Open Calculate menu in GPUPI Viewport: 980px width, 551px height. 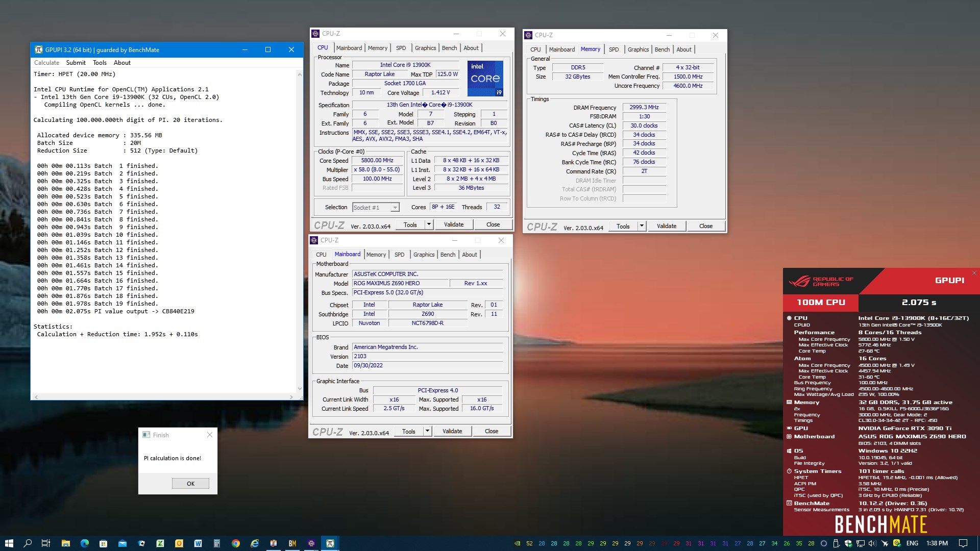(46, 63)
